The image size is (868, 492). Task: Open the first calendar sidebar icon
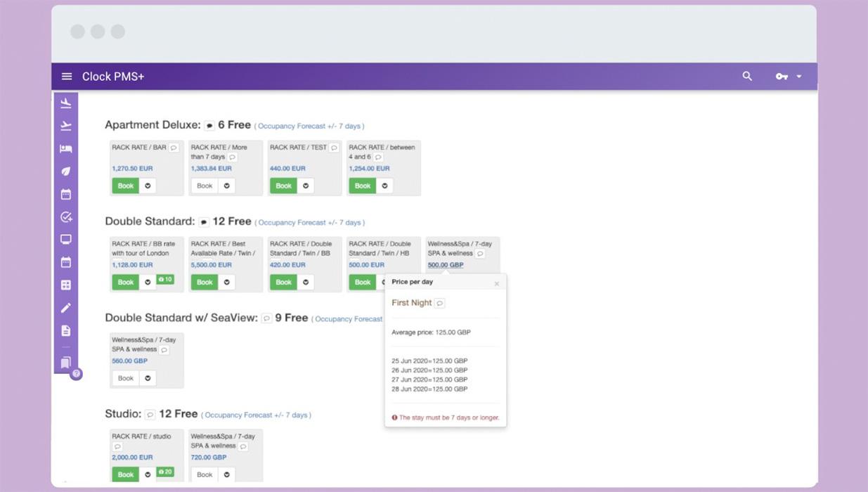66,194
